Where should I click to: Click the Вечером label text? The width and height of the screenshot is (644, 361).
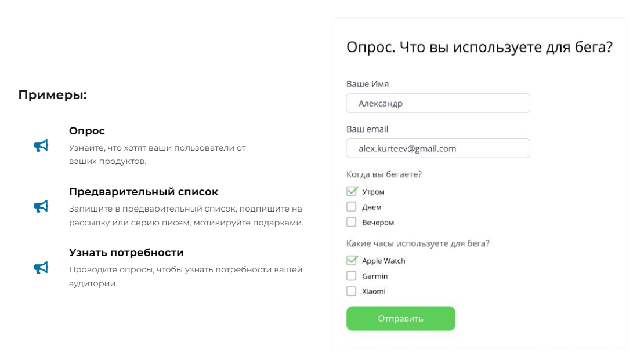(x=378, y=223)
